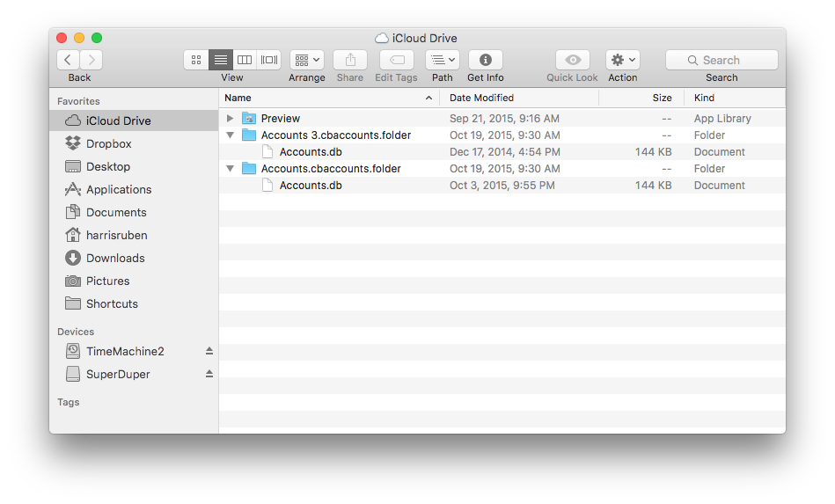Eject the TimeMachine2 drive

[209, 351]
